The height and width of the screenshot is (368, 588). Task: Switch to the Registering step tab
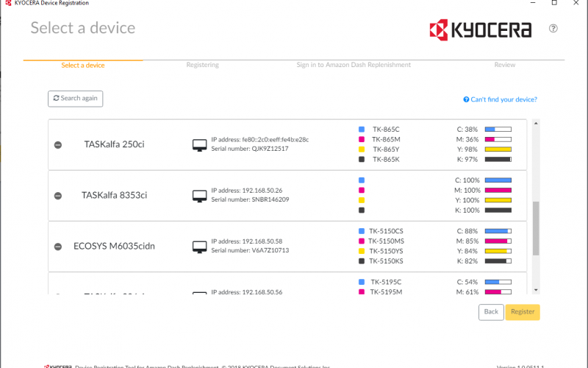[202, 65]
